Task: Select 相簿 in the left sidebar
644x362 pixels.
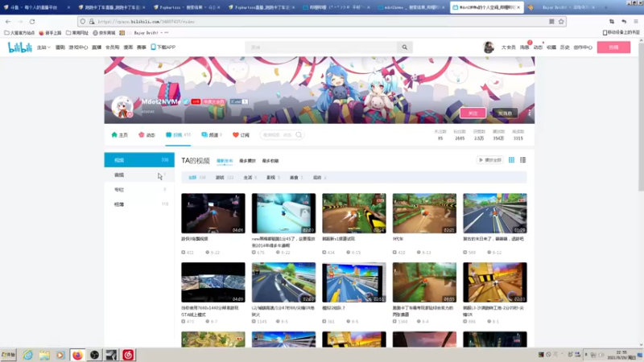Action: (x=139, y=204)
